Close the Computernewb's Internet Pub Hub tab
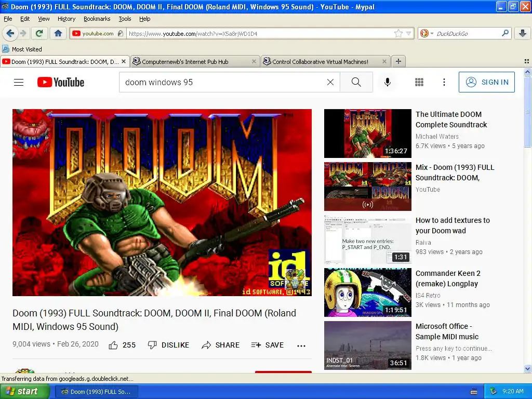532x399 pixels. [x=254, y=61]
